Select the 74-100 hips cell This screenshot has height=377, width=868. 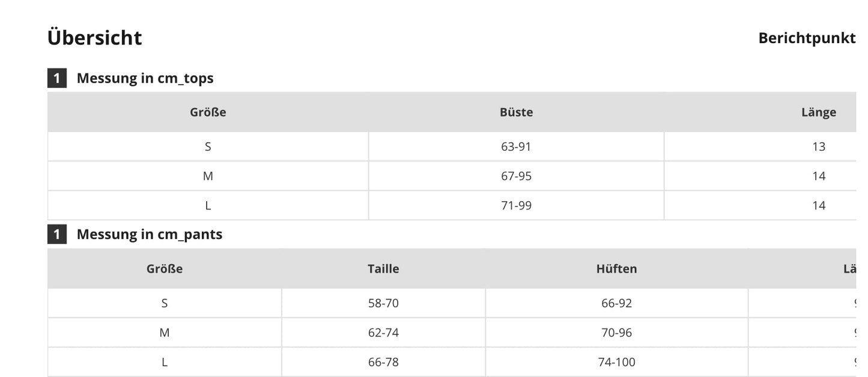click(x=616, y=362)
